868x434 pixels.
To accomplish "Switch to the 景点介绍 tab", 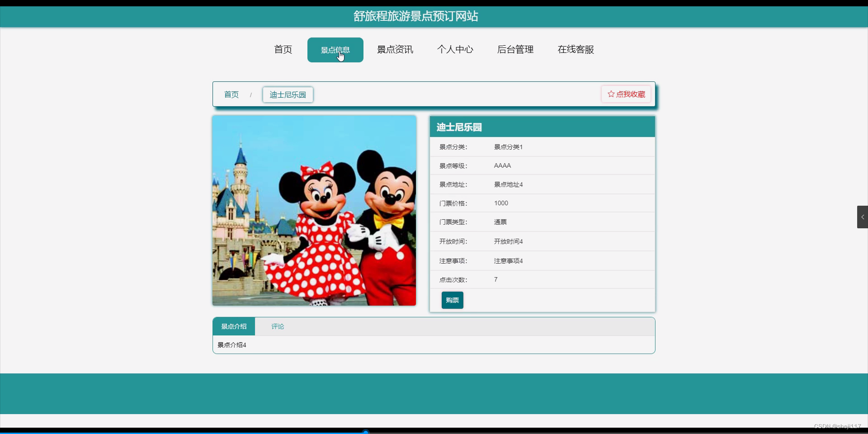I will 234,326.
